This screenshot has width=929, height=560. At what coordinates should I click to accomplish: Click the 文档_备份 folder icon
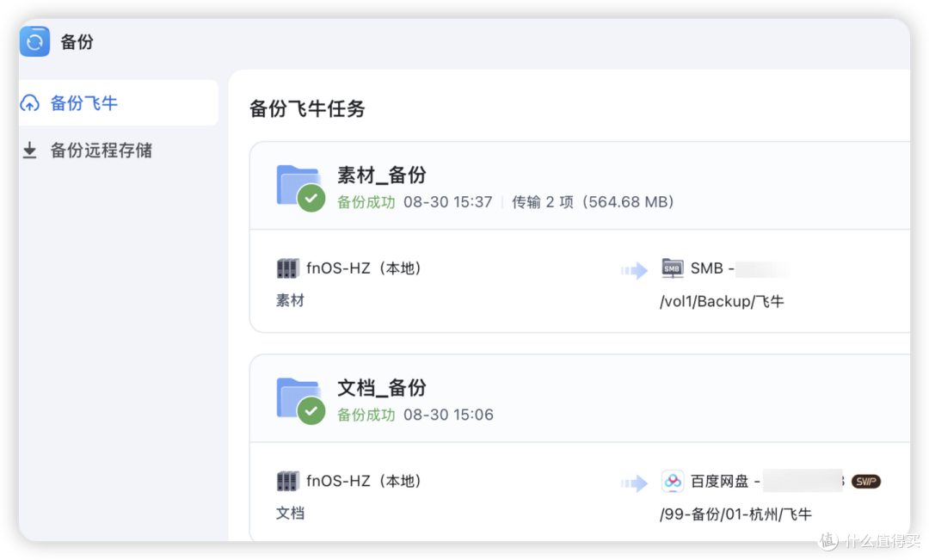click(300, 400)
